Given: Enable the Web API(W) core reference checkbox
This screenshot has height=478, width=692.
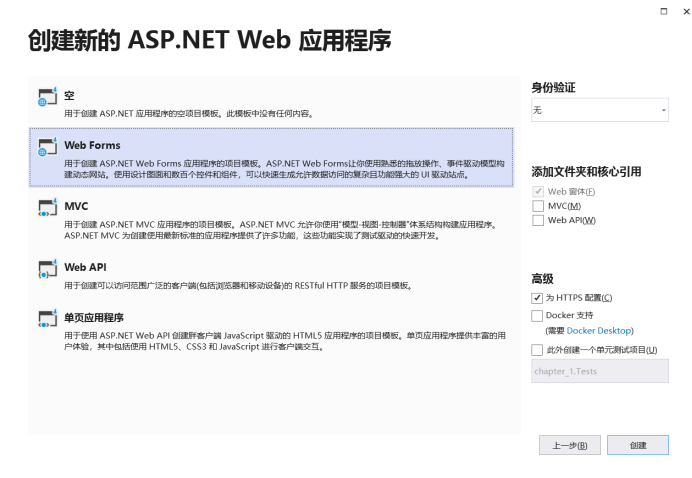Looking at the screenshot, I should tap(538, 220).
